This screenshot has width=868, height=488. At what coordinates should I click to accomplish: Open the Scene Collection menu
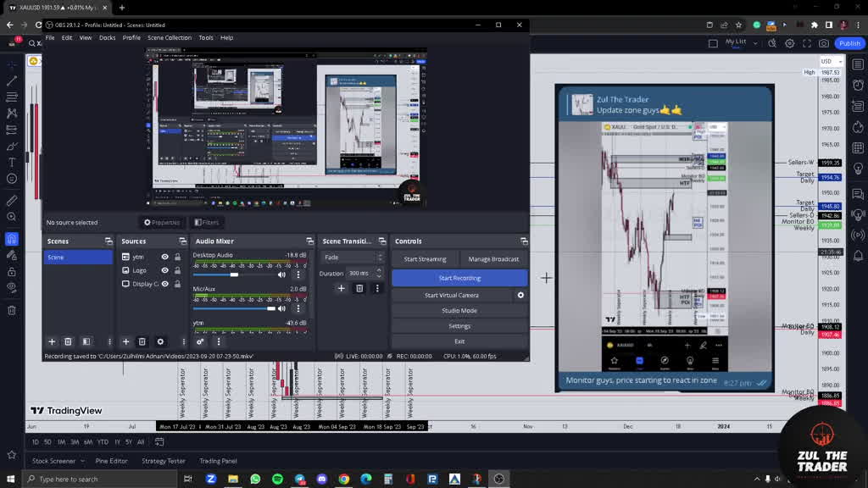[170, 37]
